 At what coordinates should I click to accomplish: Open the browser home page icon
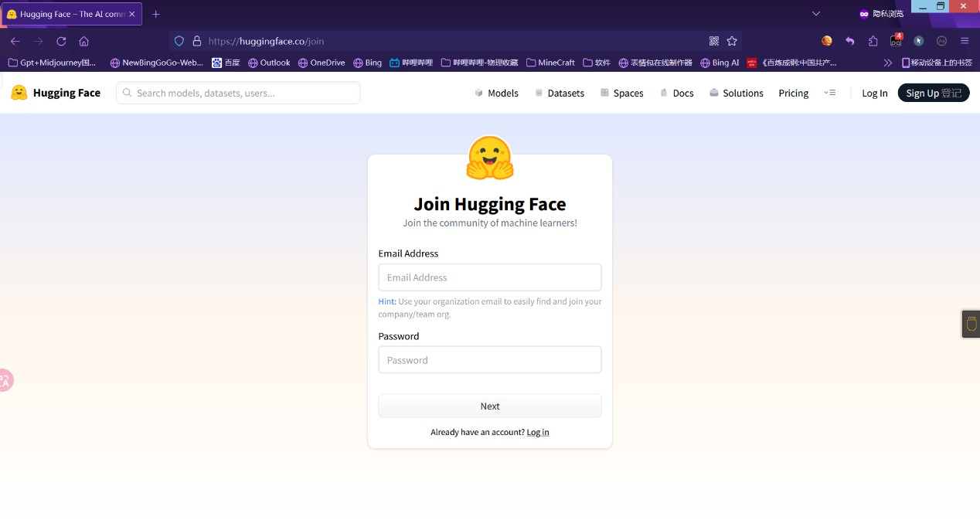click(x=84, y=41)
